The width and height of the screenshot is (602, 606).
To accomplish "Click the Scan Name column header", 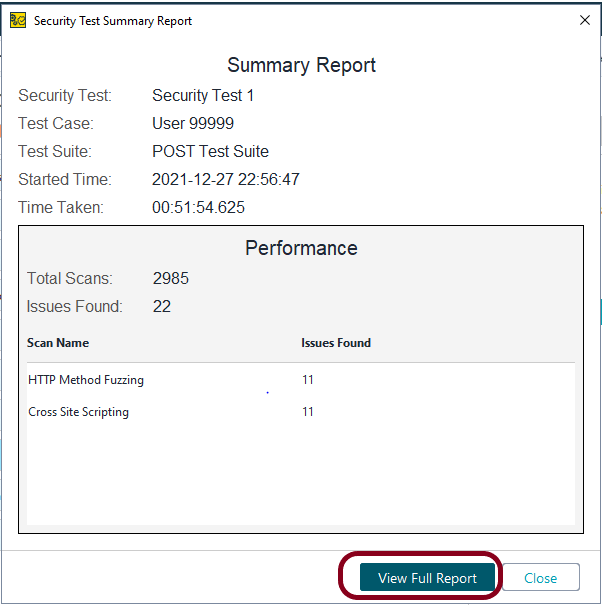I will click(x=58, y=343).
